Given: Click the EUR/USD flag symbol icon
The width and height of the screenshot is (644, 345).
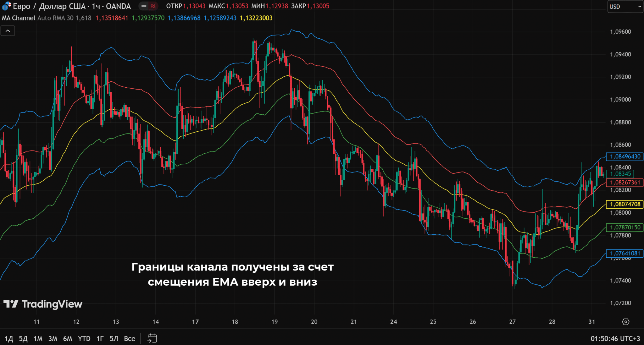Looking at the screenshot, I should 6,6.
